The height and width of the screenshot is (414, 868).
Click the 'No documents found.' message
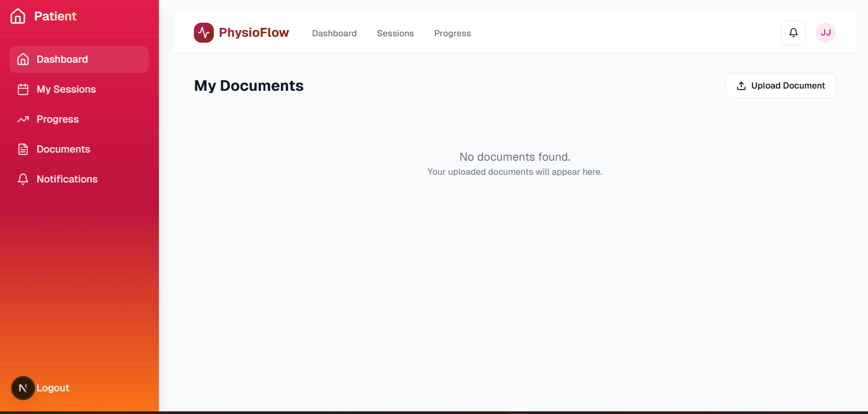(x=515, y=157)
